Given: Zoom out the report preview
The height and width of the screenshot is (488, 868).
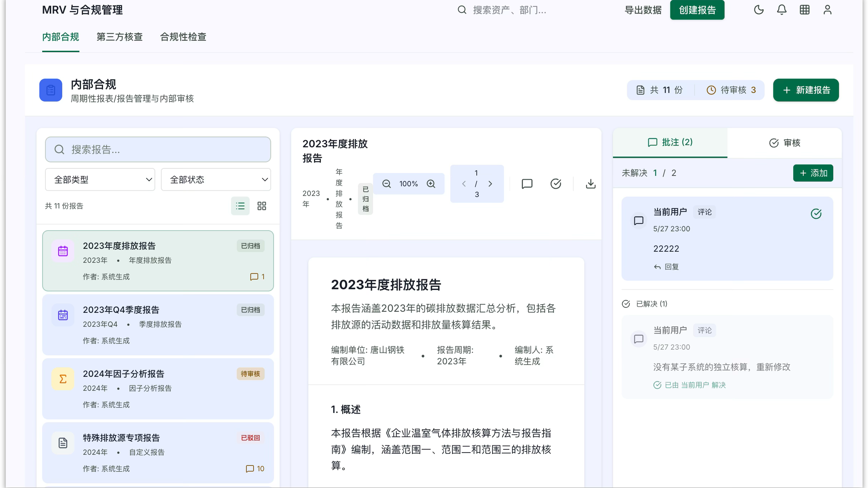Looking at the screenshot, I should 387,184.
